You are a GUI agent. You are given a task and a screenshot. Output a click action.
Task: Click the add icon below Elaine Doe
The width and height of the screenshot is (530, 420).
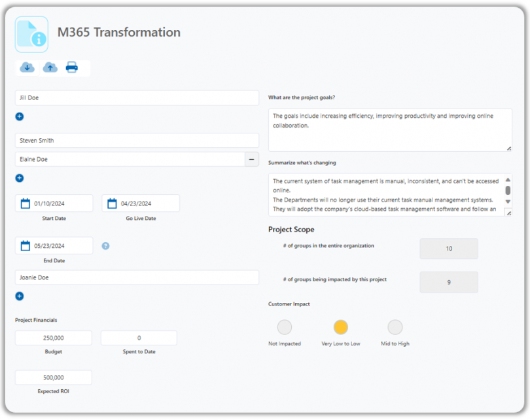(19, 177)
